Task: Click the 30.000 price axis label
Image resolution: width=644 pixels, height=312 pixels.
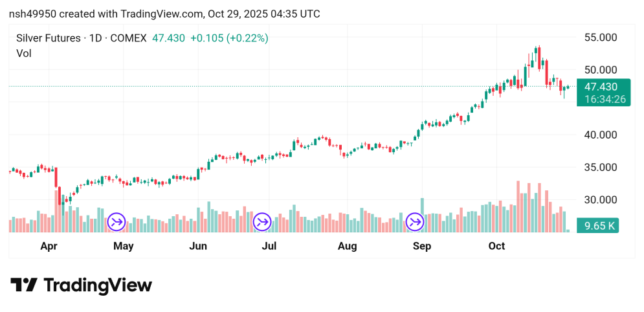Action: 600,200
